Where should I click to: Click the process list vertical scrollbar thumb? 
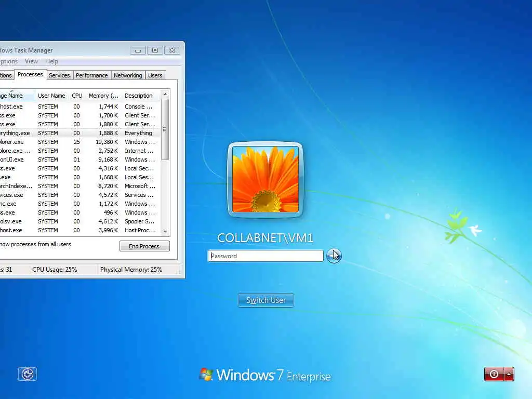click(x=165, y=129)
